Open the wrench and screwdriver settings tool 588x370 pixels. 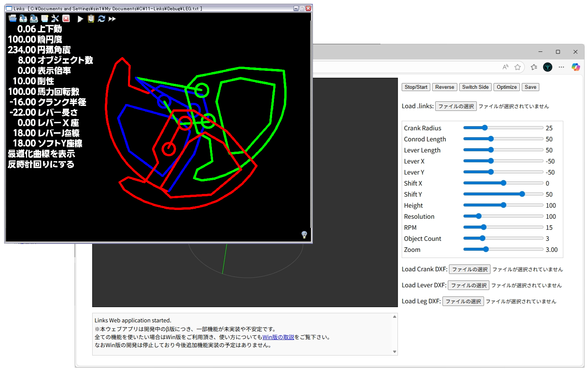tap(55, 18)
